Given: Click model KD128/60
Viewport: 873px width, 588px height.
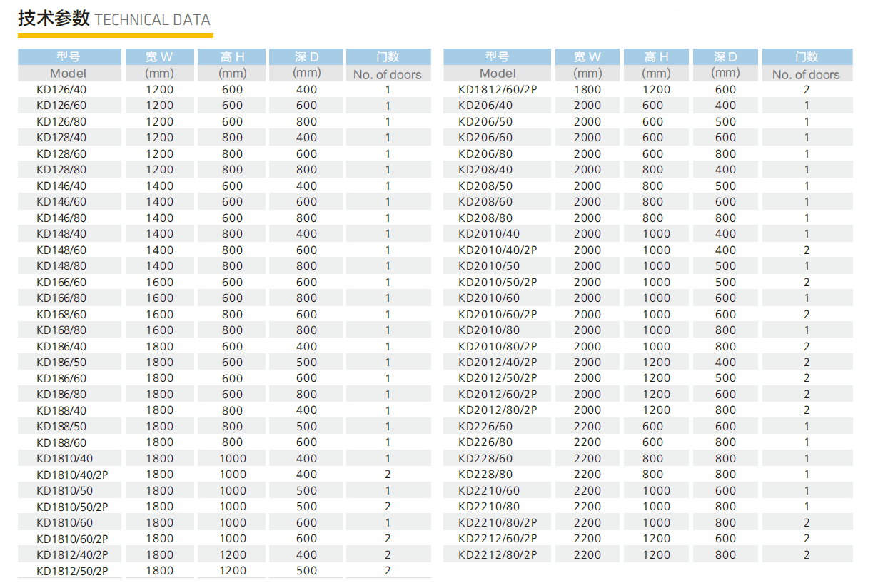Looking at the screenshot, I should pyautogui.click(x=61, y=153).
